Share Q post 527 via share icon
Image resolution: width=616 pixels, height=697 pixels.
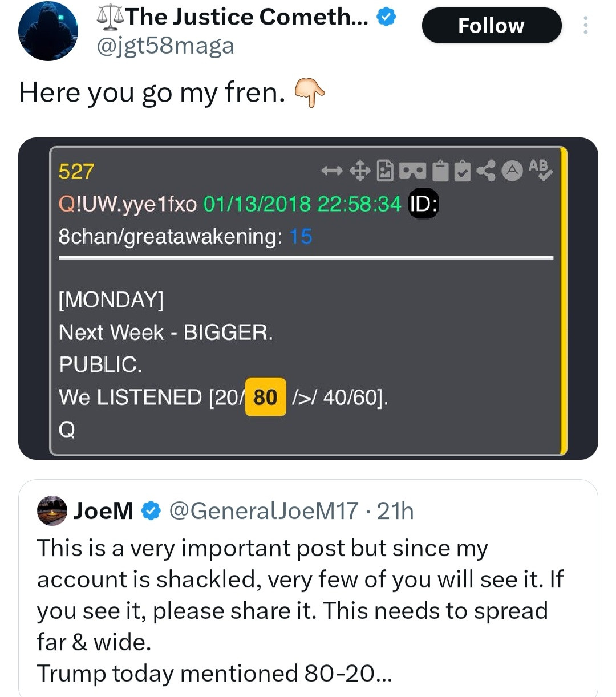click(486, 171)
